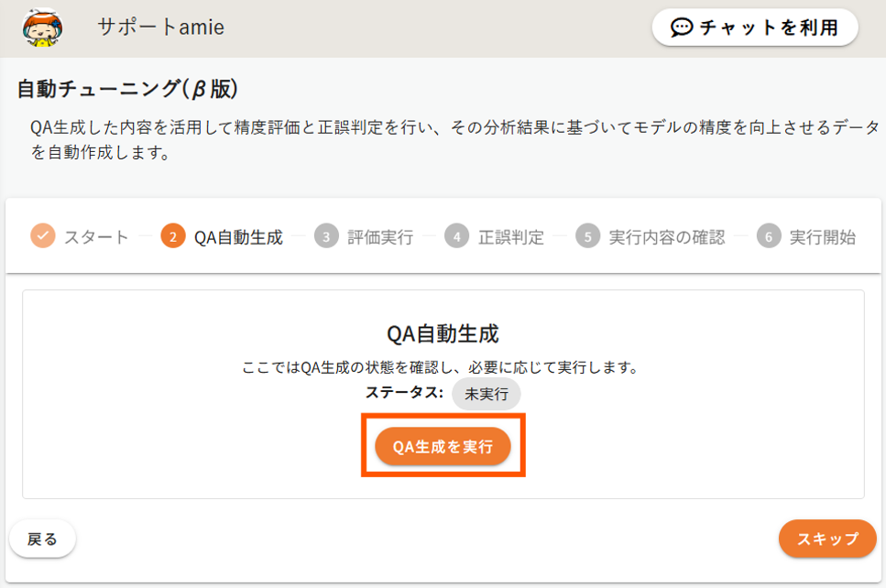The width and height of the screenshot is (886, 588).
Task: Click the 未実行 status badge
Action: click(487, 394)
